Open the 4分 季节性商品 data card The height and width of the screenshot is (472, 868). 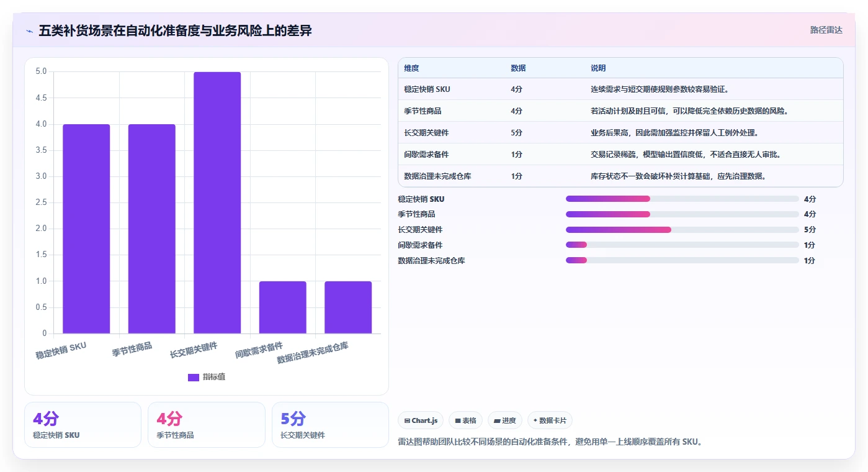click(206, 425)
